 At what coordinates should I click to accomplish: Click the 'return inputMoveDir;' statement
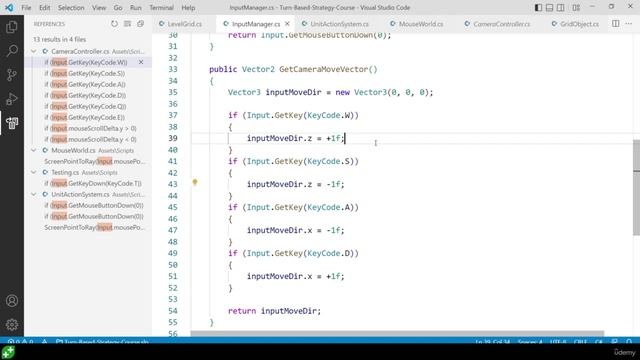(274, 311)
